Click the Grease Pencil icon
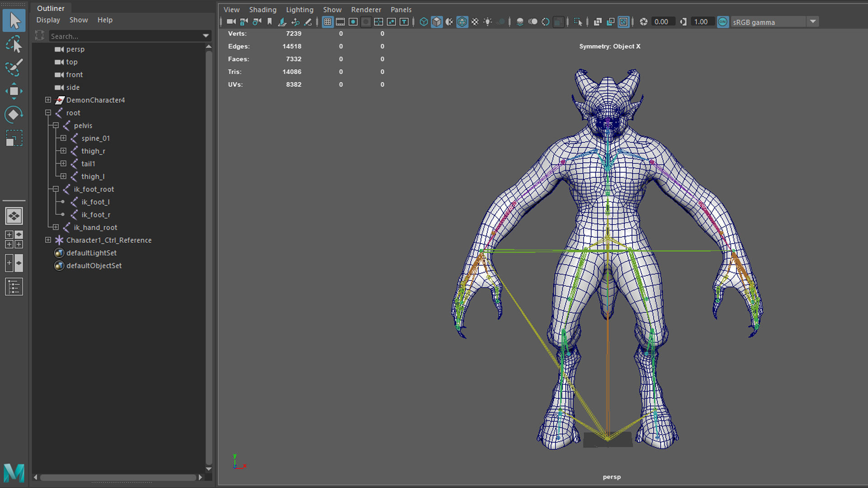This screenshot has height=488, width=868. click(308, 22)
